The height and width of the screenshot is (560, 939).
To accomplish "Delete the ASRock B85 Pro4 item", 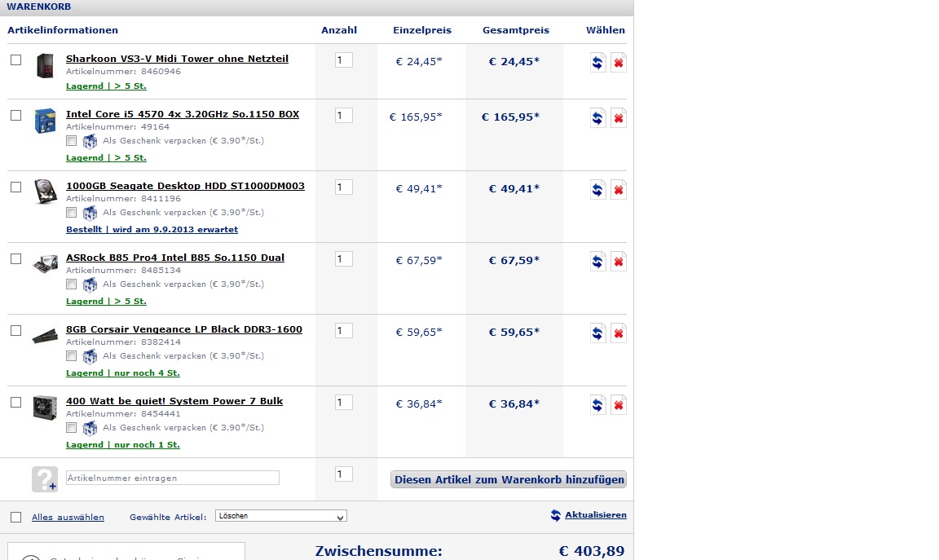I will pyautogui.click(x=619, y=262).
